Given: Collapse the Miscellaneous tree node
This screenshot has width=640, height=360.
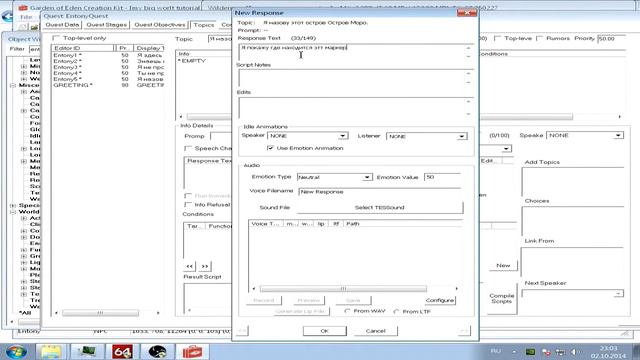Looking at the screenshot, I should (13, 85).
